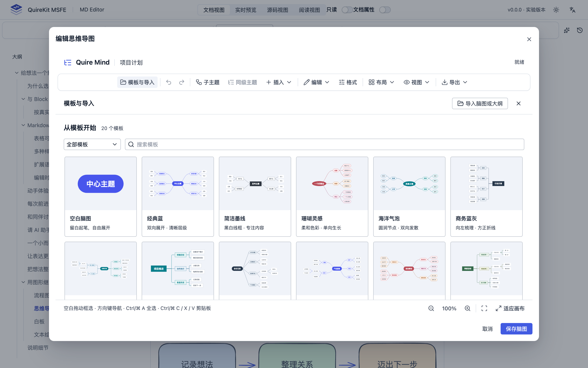The height and width of the screenshot is (368, 588).
Task: Click the zoom in magnifier icon
Action: 468,308
